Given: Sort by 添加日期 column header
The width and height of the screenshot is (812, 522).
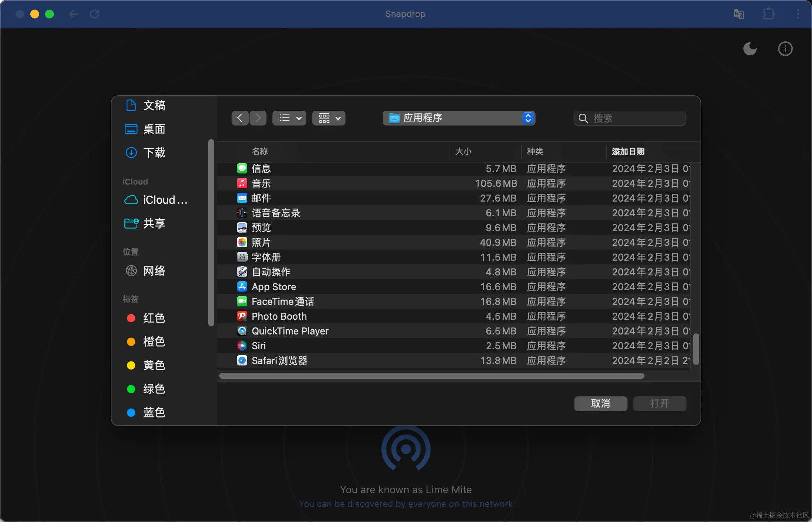Looking at the screenshot, I should (x=628, y=151).
